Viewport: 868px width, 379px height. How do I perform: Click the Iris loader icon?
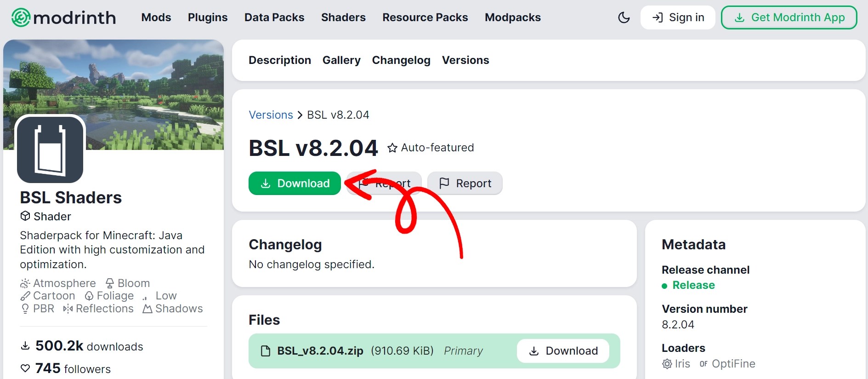click(x=667, y=364)
